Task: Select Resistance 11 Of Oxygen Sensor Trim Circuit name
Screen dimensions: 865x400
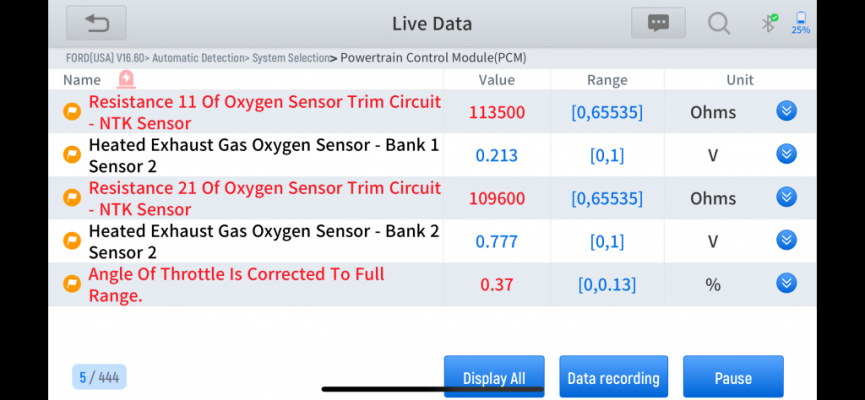Action: click(265, 112)
